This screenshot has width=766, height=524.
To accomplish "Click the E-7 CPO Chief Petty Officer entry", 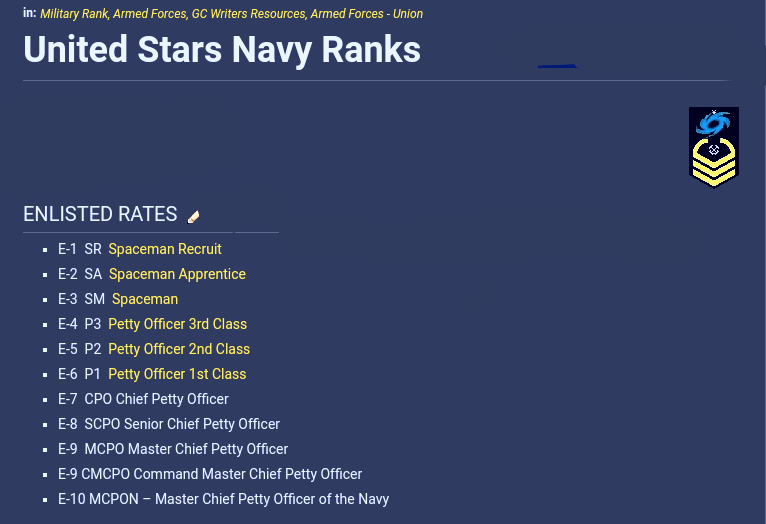I will pyautogui.click(x=143, y=399).
